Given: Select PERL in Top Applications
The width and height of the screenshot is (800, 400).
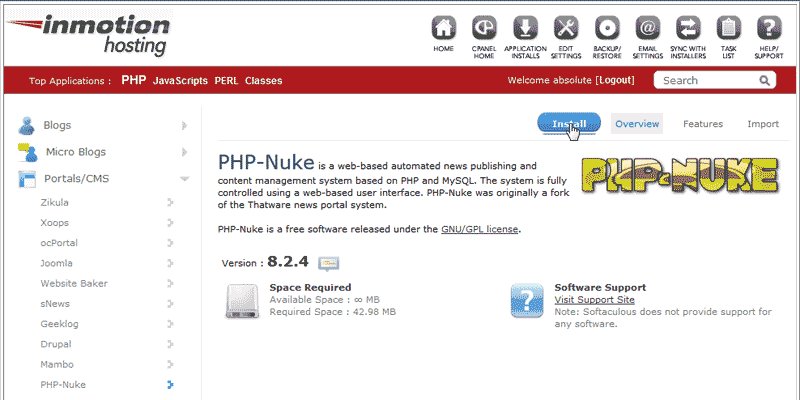Looking at the screenshot, I should pyautogui.click(x=226, y=81).
